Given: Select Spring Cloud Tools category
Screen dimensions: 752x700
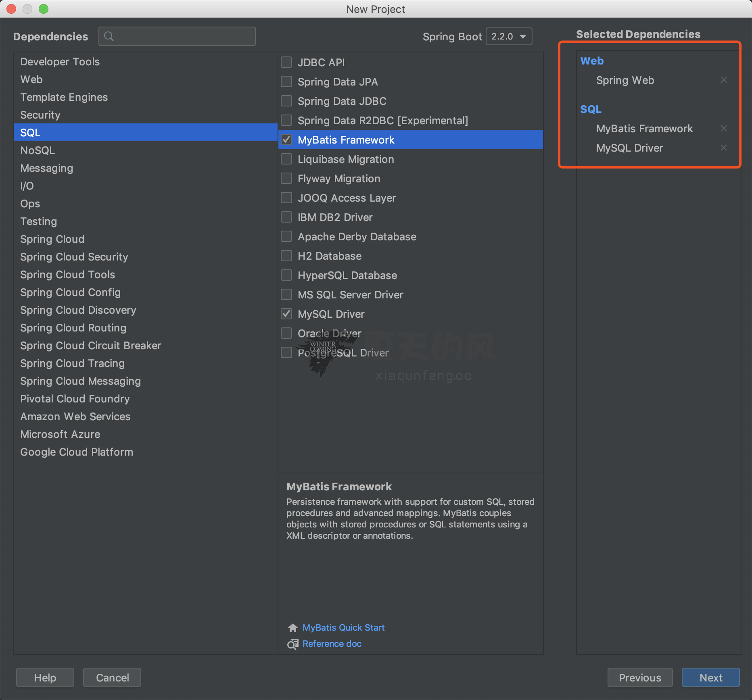Looking at the screenshot, I should point(145,275).
